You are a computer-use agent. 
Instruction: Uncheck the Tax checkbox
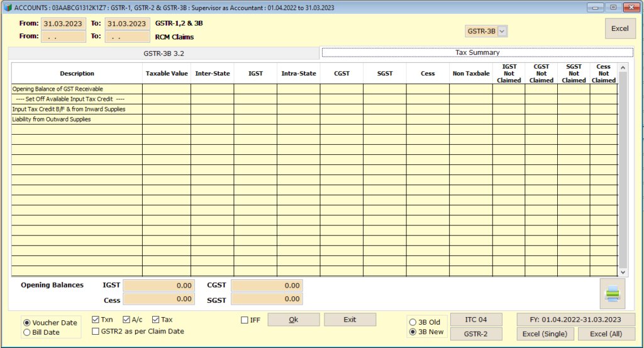coord(156,319)
